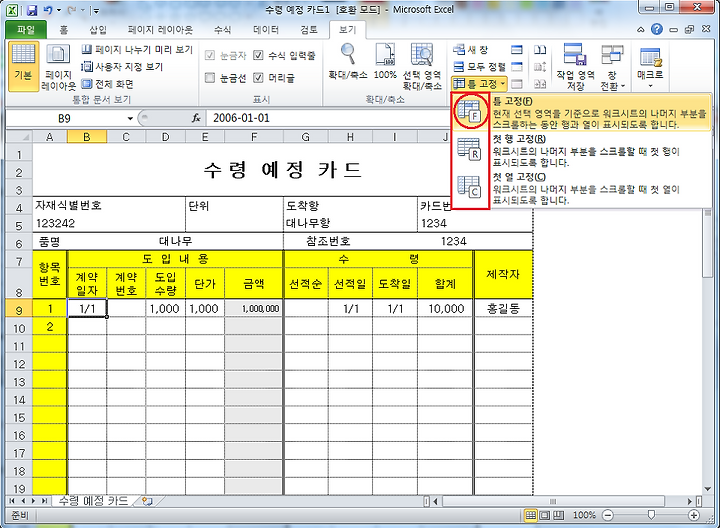The image size is (720, 528).
Task: Click horizontal scrollbar right arrow
Action: pos(690,501)
